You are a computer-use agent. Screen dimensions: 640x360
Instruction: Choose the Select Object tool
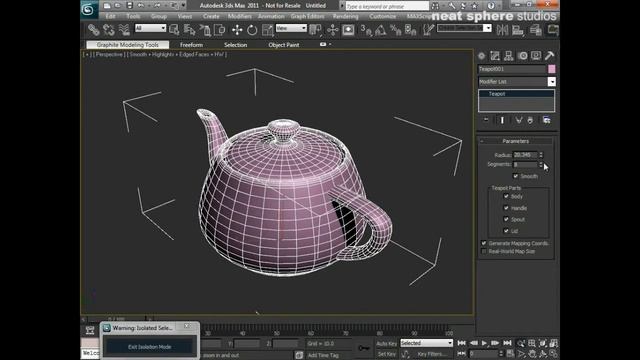click(x=174, y=30)
